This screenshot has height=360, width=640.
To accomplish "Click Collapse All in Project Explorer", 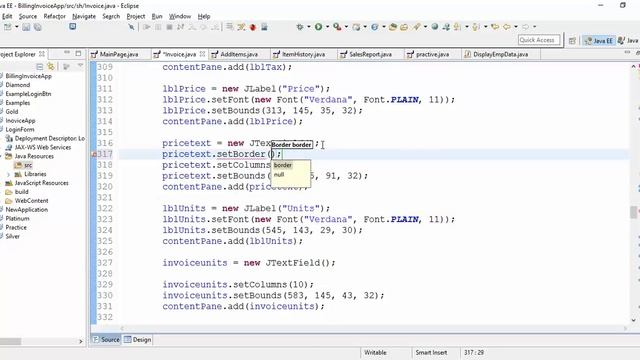I will (40, 67).
